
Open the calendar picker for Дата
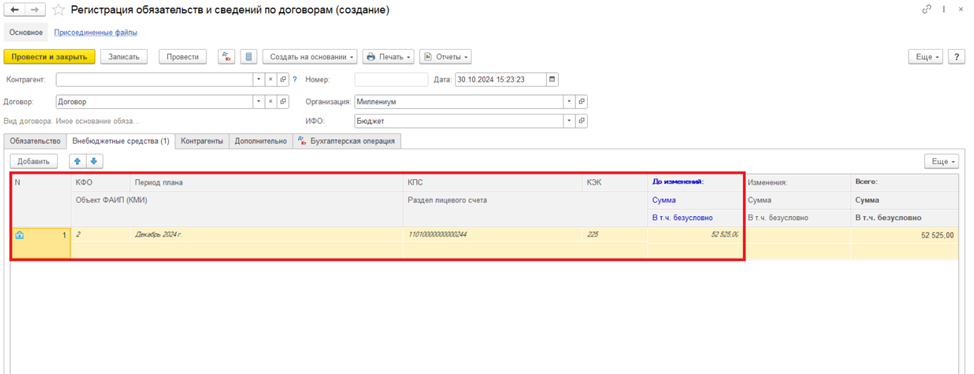(x=552, y=80)
